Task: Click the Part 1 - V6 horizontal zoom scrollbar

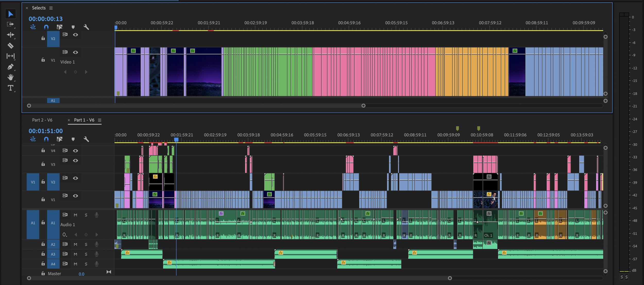Action: click(239, 278)
